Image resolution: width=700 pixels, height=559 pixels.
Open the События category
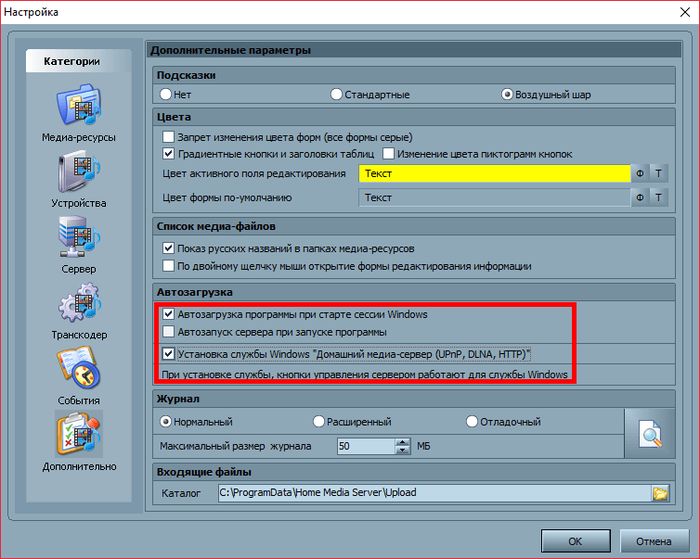coord(79,376)
